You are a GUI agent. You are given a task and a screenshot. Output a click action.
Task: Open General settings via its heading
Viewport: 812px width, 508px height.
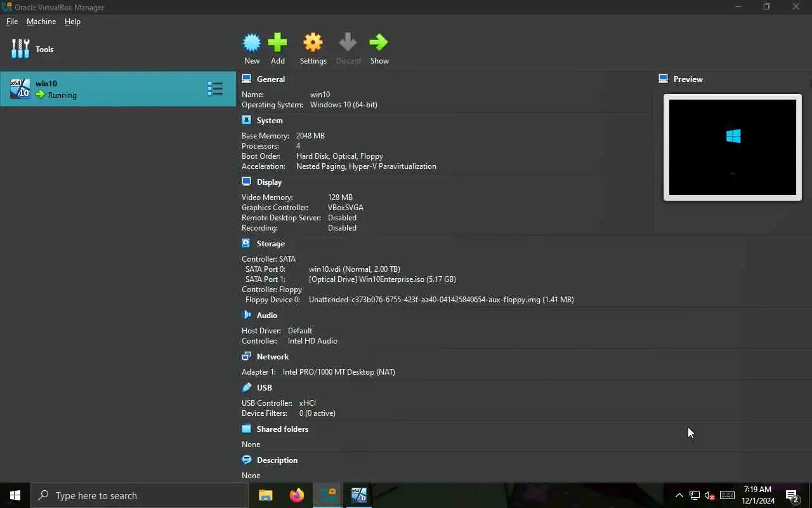271,79
